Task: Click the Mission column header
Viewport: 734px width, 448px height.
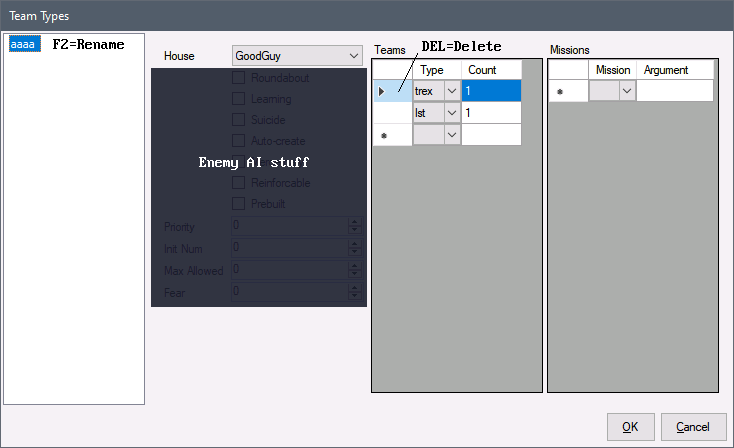Action: coord(612,70)
